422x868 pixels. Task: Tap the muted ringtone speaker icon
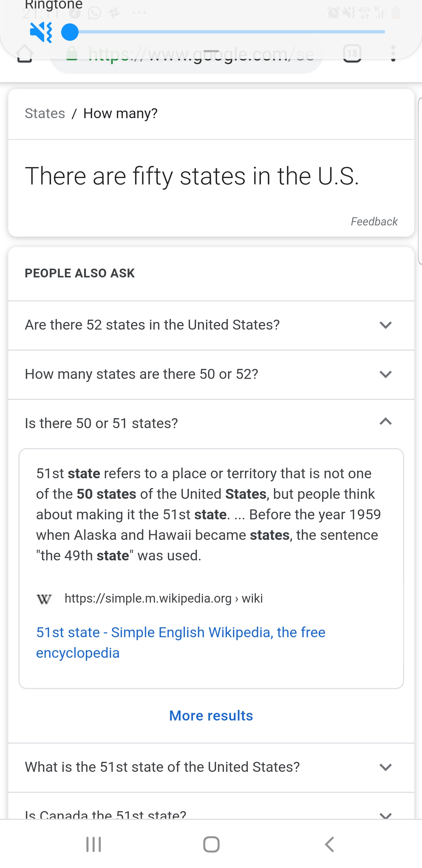click(41, 32)
